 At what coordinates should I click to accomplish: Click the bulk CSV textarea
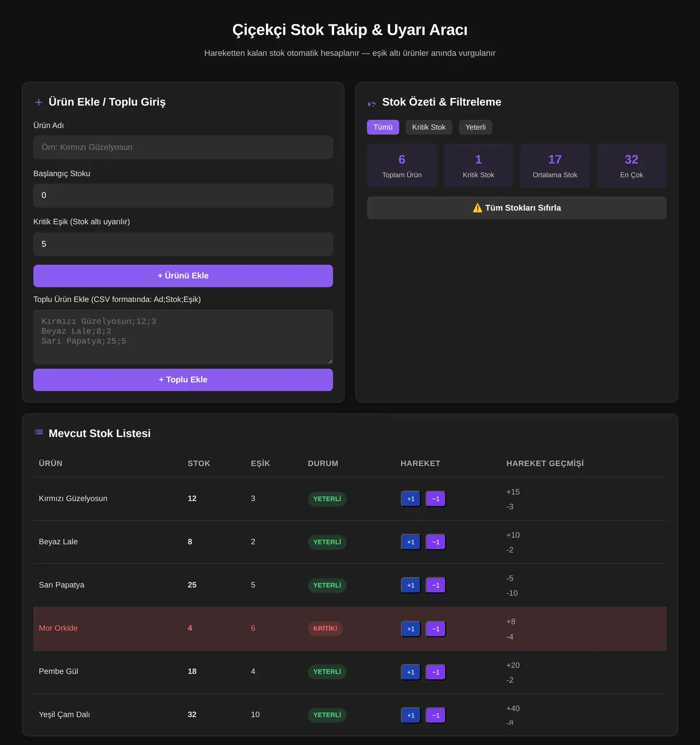coord(183,337)
